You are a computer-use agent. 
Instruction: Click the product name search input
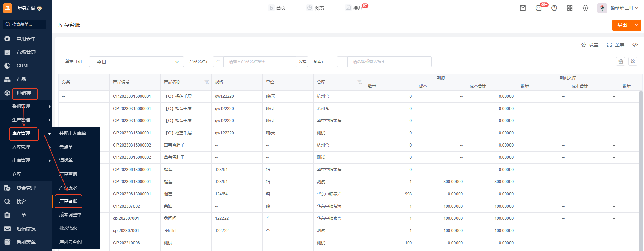260,62
